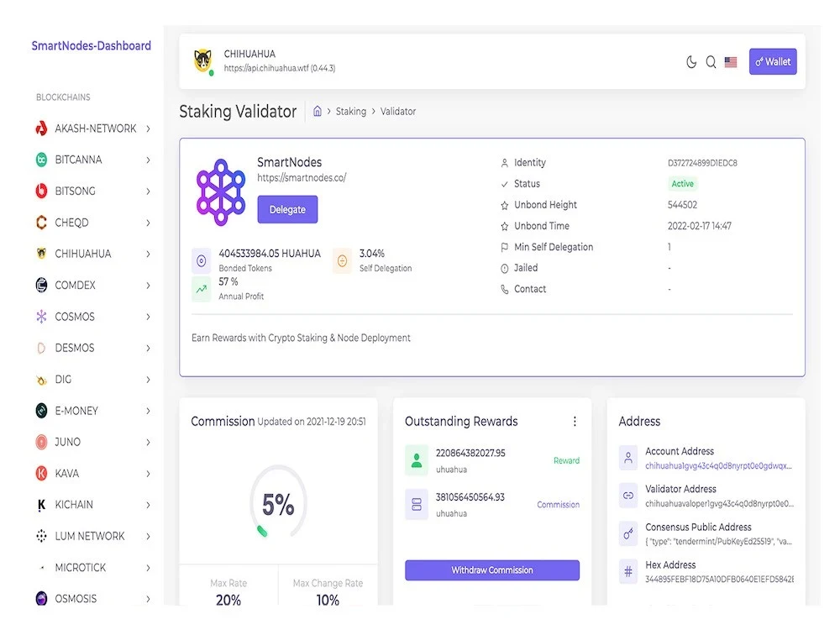
Task: Expand the CHIHUAHUA chevron
Action: pos(149,254)
